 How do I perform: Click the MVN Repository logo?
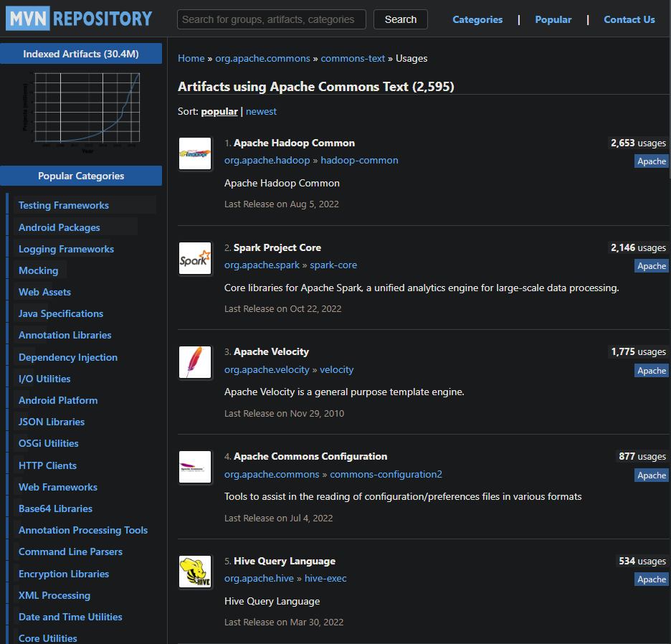click(x=79, y=19)
